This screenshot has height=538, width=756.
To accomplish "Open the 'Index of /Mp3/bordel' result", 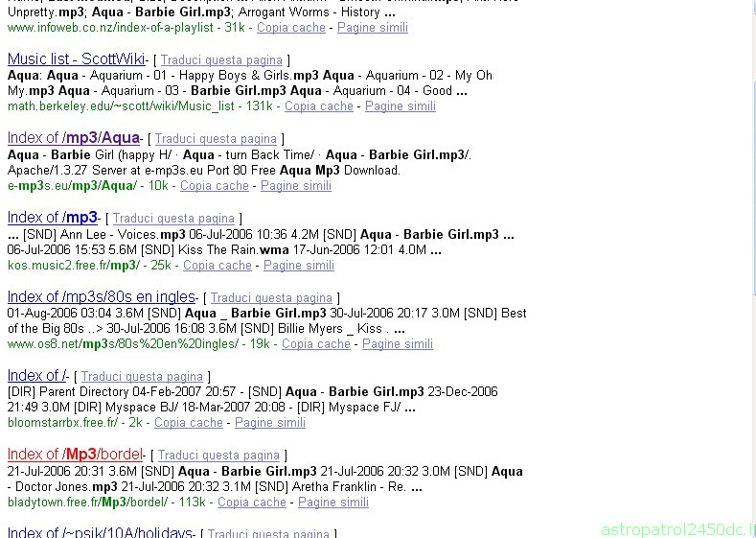I will [75, 455].
